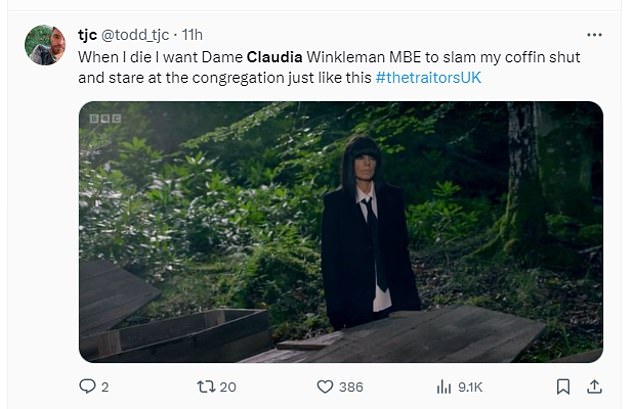The image size is (634, 409).
Task: Bookmark this tweet
Action: tap(563, 387)
